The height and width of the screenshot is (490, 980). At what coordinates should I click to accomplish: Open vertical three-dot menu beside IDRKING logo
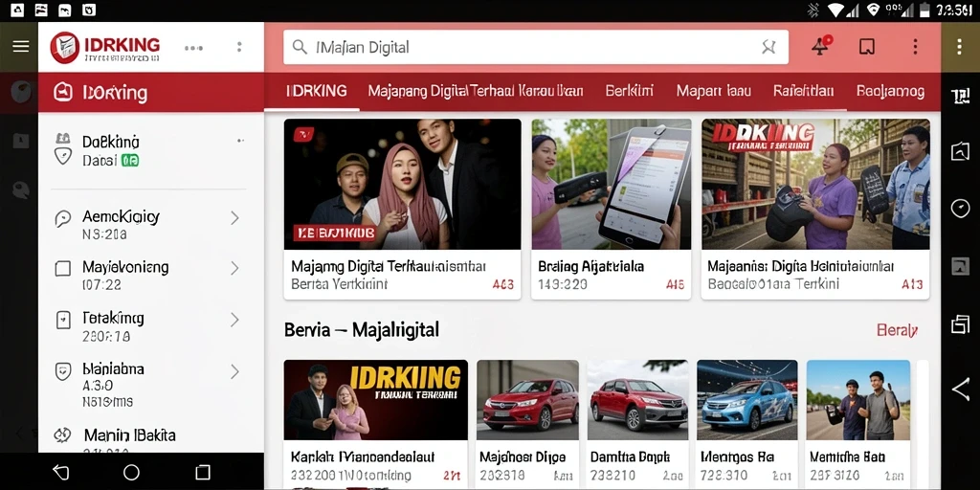pos(238,47)
